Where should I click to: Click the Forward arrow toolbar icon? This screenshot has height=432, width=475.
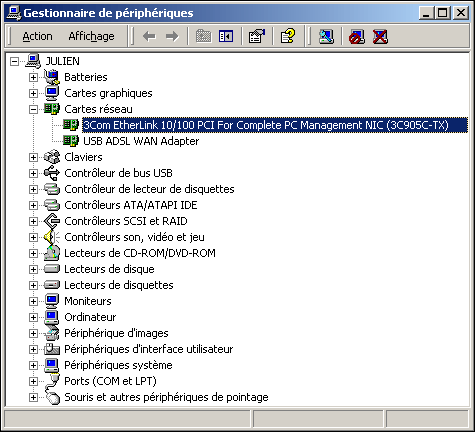click(172, 36)
